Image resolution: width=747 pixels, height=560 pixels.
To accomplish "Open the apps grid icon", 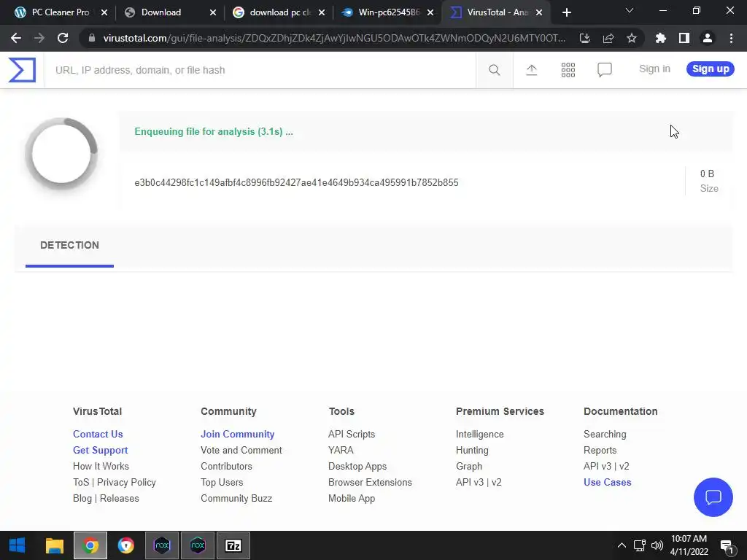I will click(568, 70).
